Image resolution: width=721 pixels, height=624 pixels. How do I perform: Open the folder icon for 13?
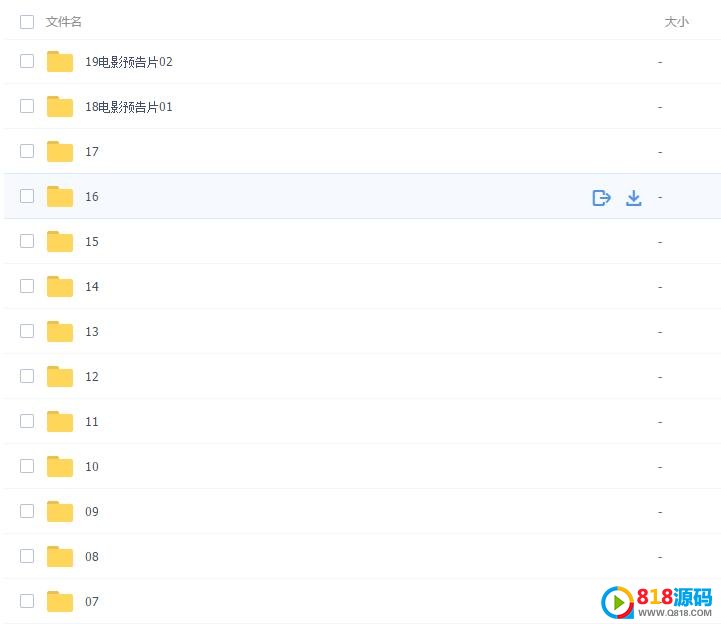point(60,332)
